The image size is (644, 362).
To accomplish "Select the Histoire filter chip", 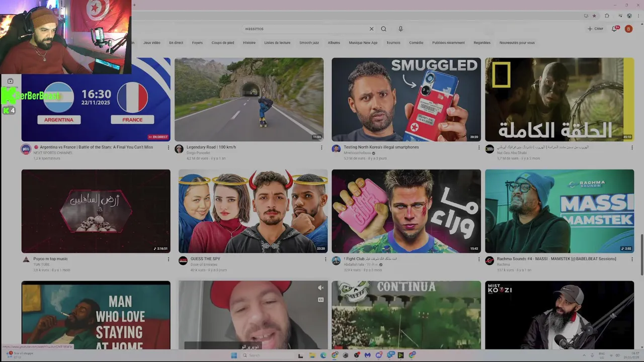I will click(249, 43).
